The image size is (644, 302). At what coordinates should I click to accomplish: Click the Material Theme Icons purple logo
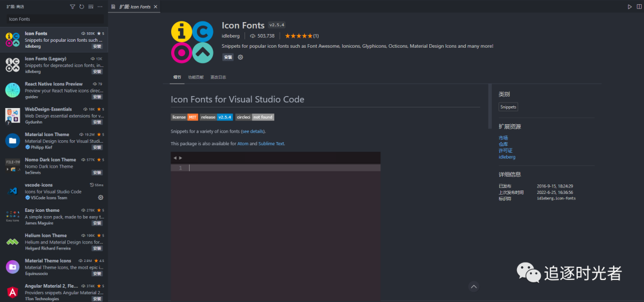click(13, 267)
